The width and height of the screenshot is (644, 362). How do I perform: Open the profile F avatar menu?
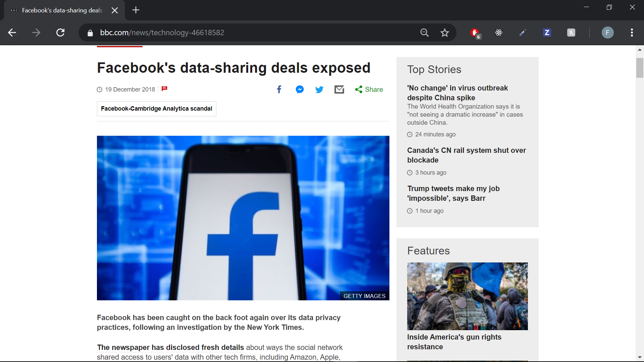[x=607, y=33]
